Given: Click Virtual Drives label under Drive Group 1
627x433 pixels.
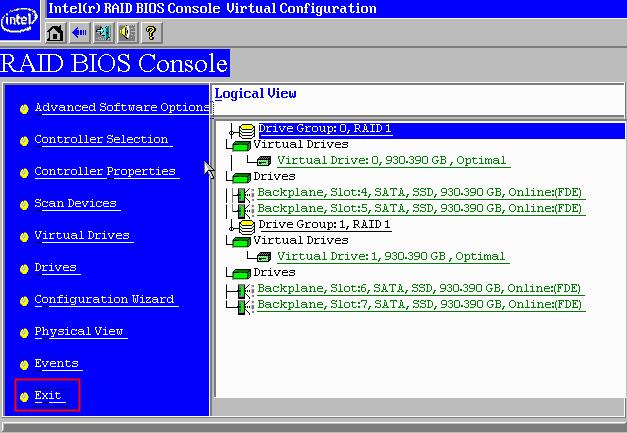Looking at the screenshot, I should (301, 240).
